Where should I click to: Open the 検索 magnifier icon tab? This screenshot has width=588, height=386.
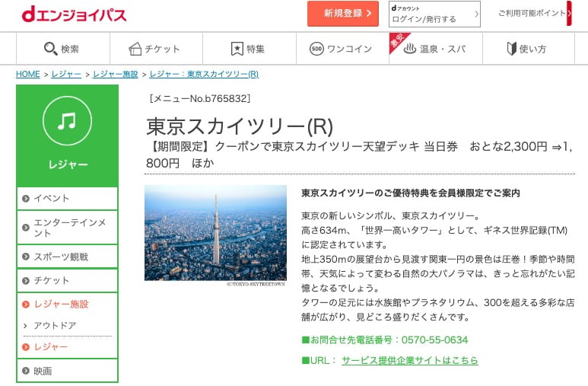51,49
